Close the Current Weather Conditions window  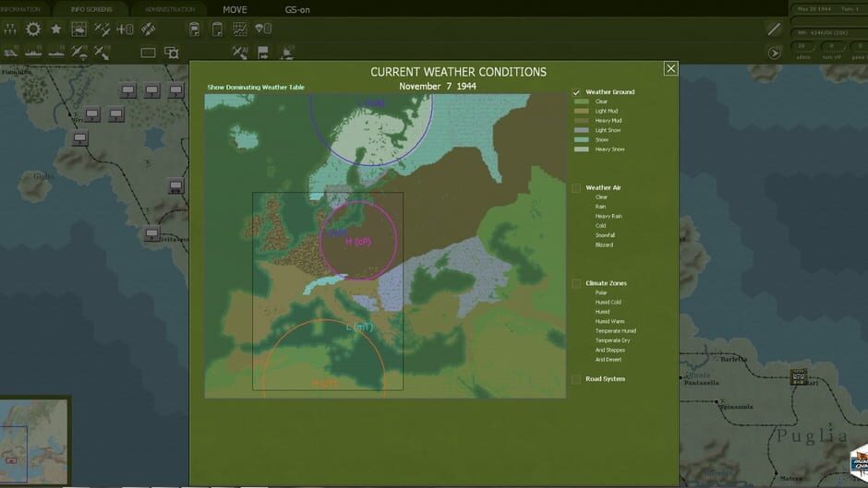pyautogui.click(x=670, y=68)
